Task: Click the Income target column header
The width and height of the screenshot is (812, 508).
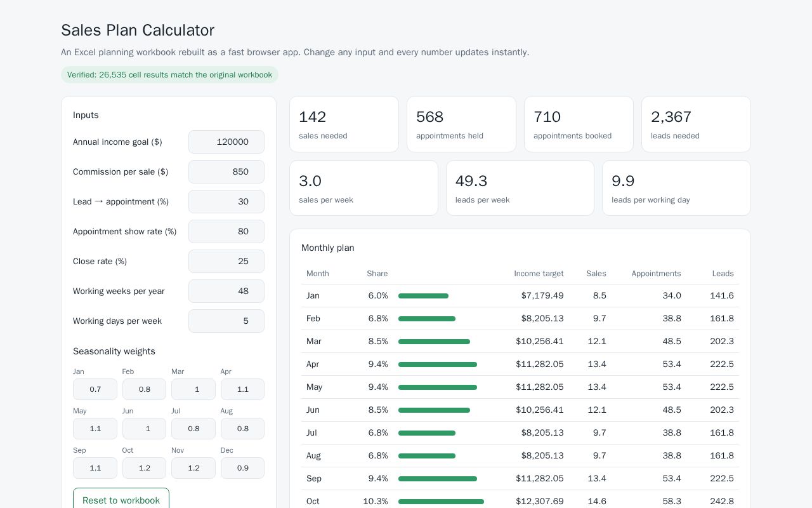Action: [x=539, y=274]
